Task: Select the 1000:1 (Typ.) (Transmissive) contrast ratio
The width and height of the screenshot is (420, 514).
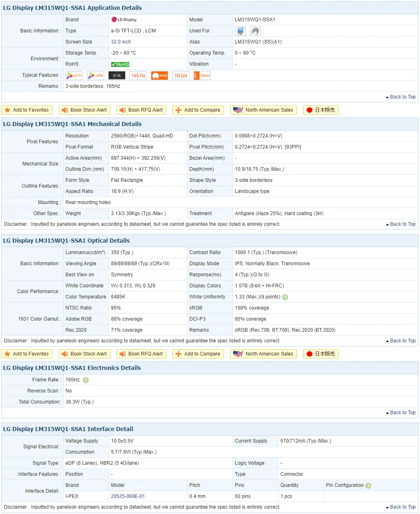Action: point(266,252)
